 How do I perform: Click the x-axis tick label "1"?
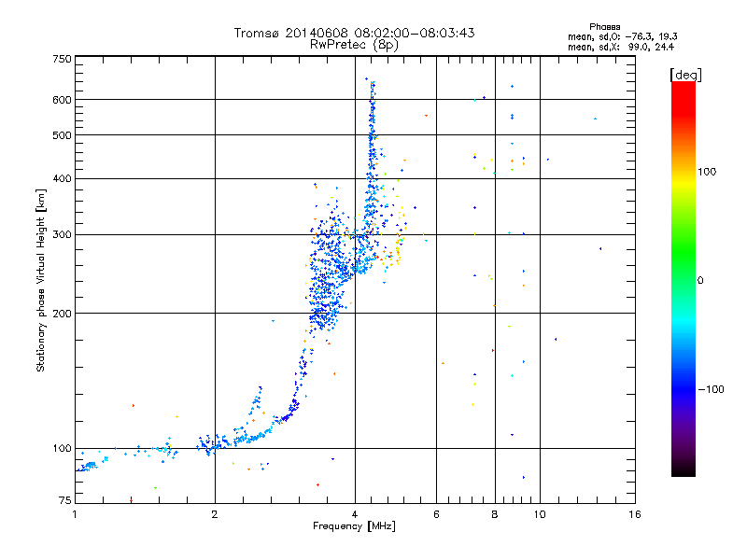tap(75, 514)
